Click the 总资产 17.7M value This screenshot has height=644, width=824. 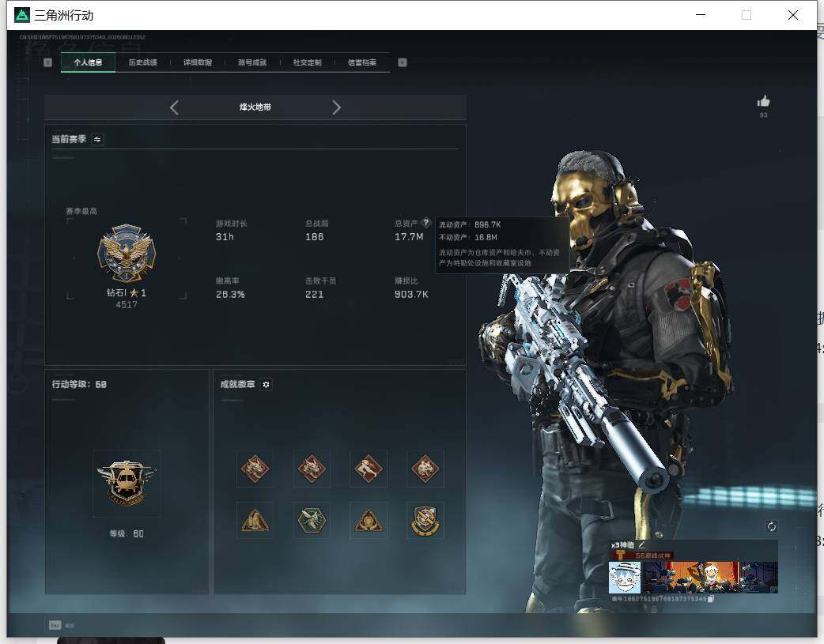(409, 237)
